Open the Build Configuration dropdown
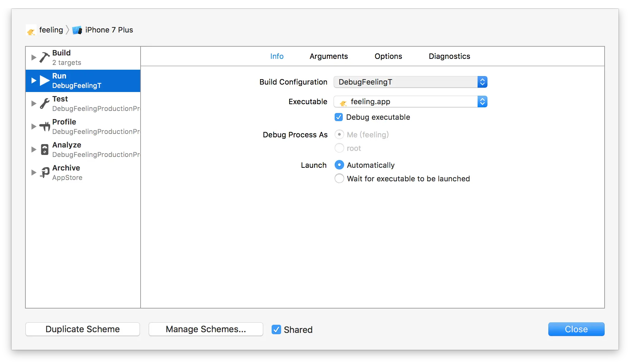The width and height of the screenshot is (630, 364). (x=410, y=82)
